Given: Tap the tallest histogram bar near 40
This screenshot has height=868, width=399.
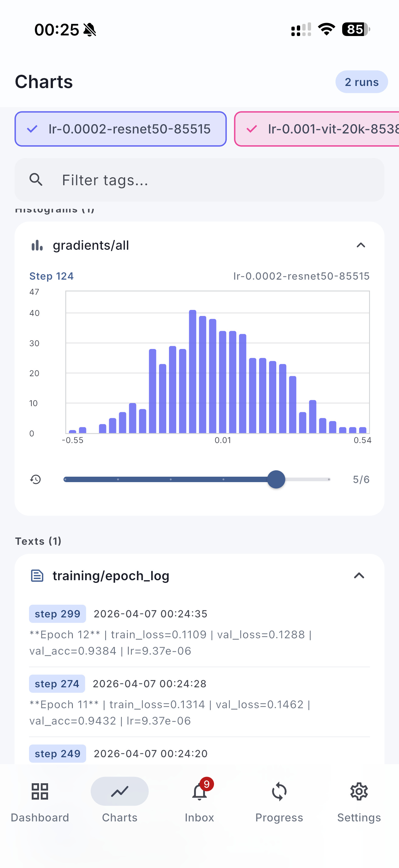Looking at the screenshot, I should [193, 371].
